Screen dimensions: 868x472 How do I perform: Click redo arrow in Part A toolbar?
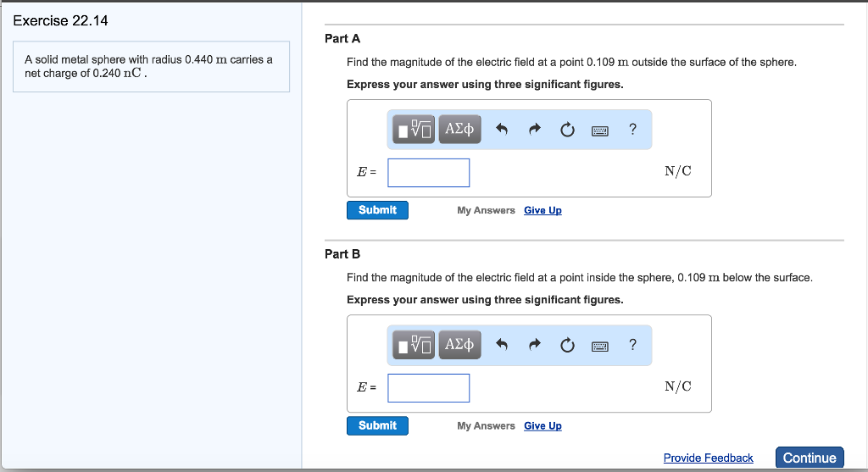[x=535, y=130]
